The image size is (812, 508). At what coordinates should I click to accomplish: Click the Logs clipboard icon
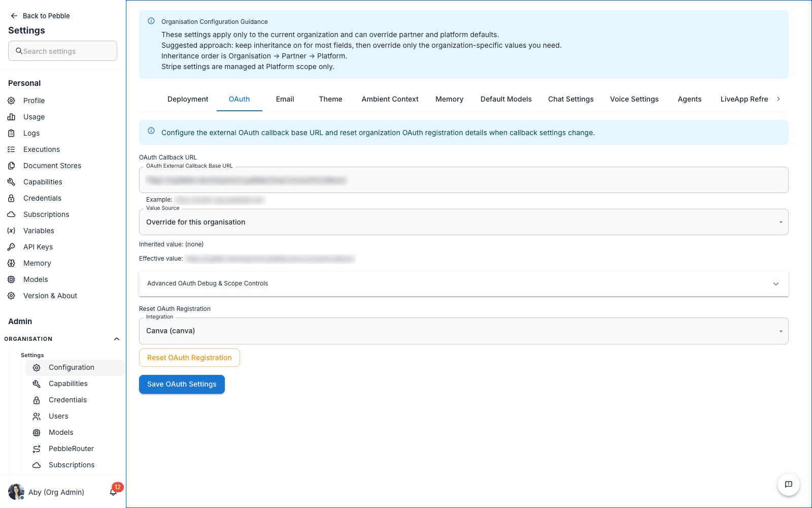click(11, 133)
